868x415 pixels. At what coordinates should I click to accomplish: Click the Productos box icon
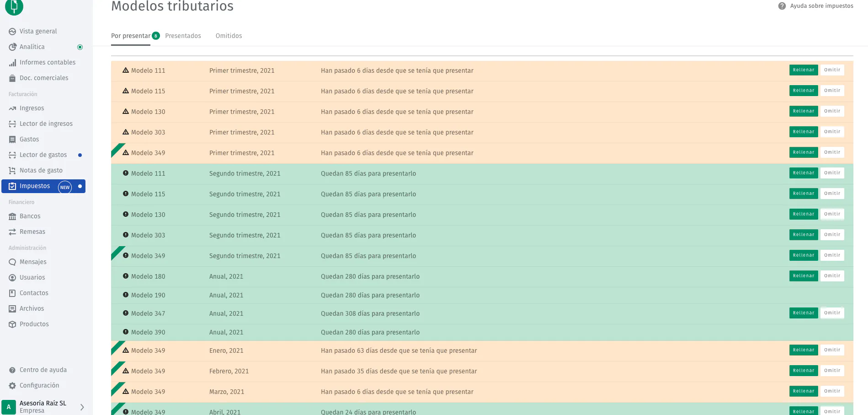[12, 324]
